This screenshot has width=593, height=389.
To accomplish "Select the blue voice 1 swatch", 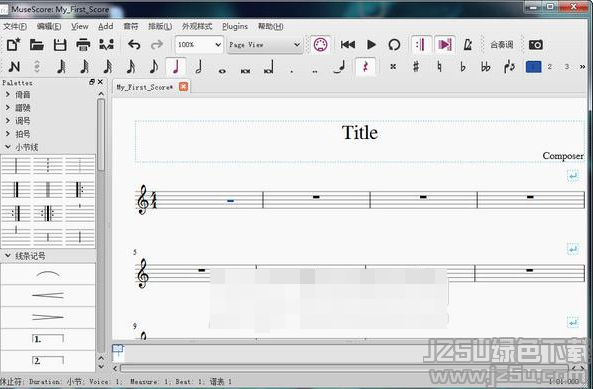I will point(533,67).
